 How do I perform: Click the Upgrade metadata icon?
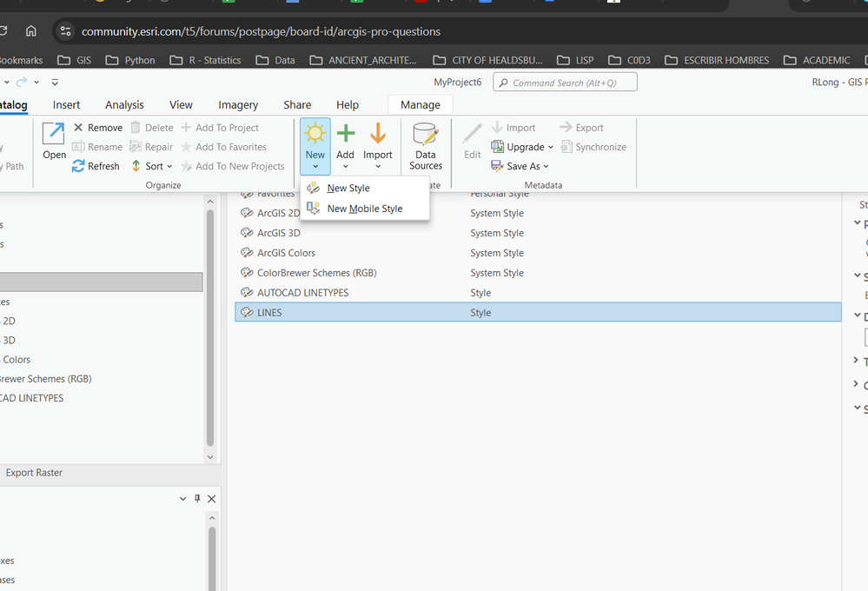(497, 147)
